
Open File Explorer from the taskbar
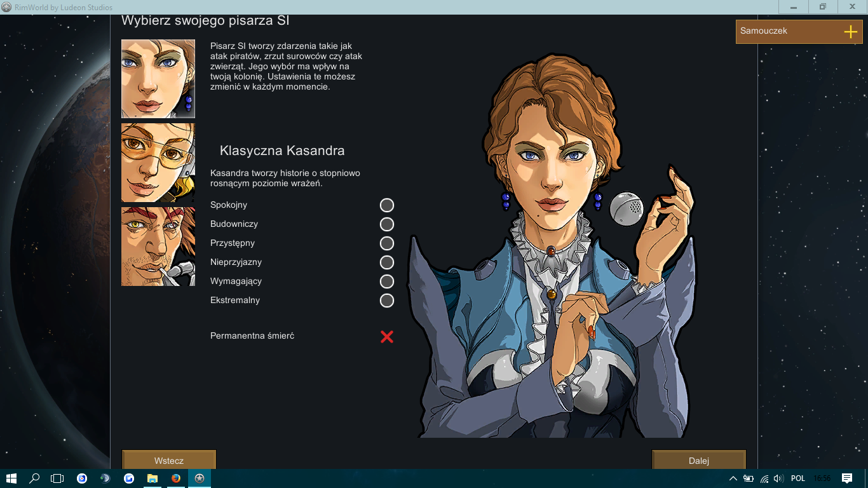click(x=153, y=478)
